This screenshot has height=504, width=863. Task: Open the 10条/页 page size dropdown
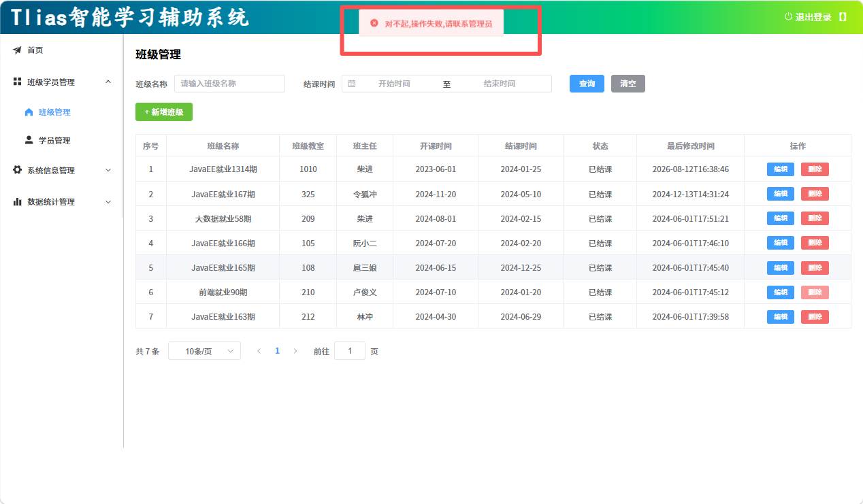204,351
